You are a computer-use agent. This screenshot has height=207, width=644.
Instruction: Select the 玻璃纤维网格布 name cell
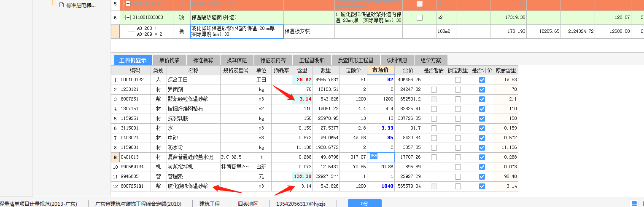point(194,109)
